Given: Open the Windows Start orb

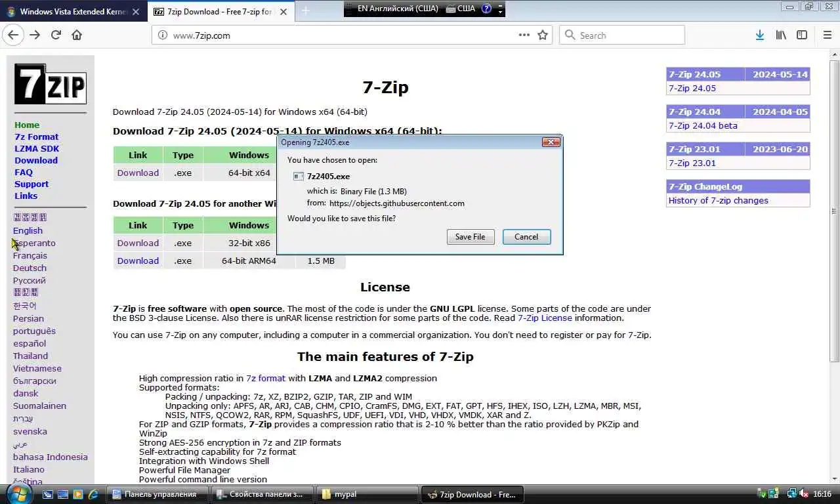Looking at the screenshot, I should [x=20, y=493].
